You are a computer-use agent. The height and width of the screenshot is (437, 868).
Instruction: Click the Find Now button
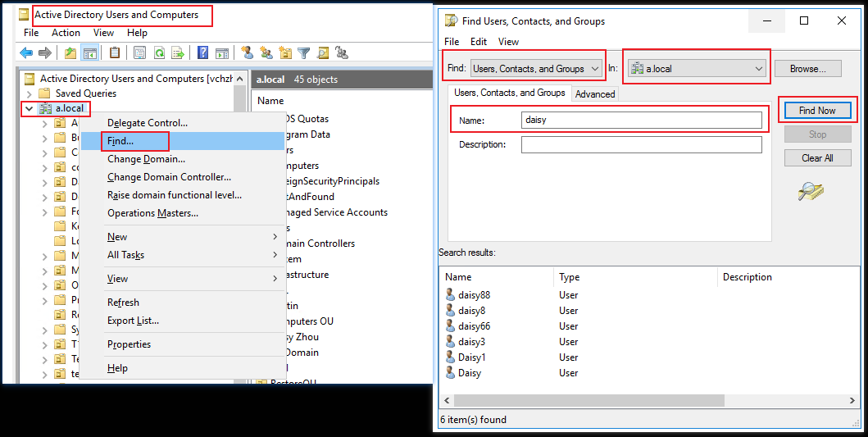[817, 110]
